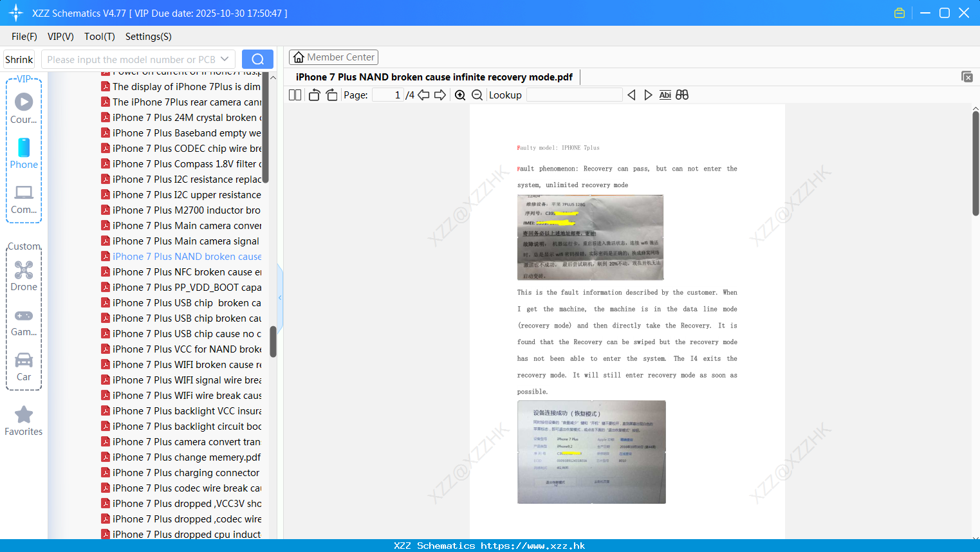Select Drone category in sidebar
The width and height of the screenshot is (980, 552).
pos(24,275)
